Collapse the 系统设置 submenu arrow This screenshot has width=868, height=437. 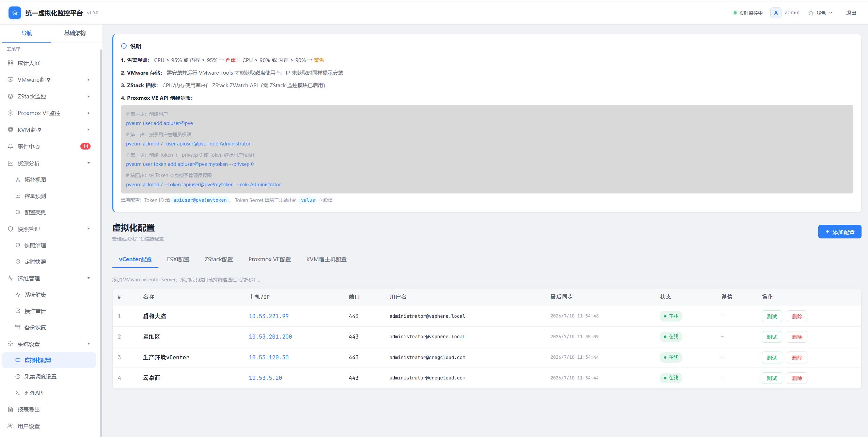click(x=89, y=344)
